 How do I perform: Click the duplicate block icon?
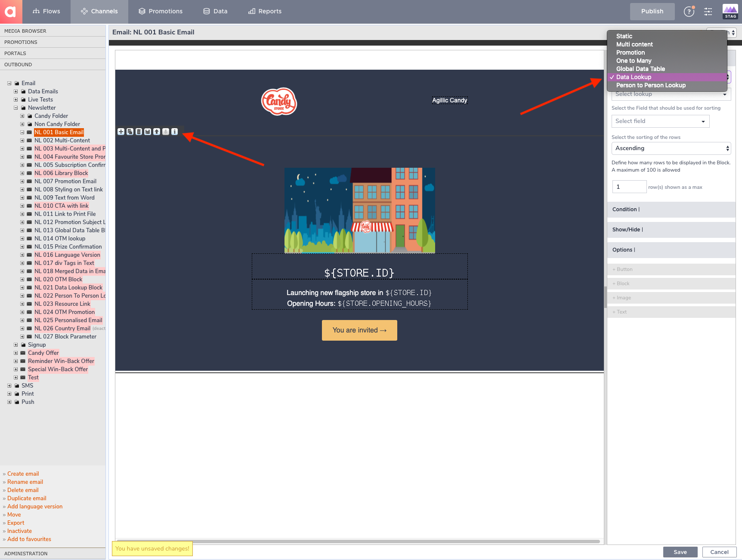click(130, 132)
